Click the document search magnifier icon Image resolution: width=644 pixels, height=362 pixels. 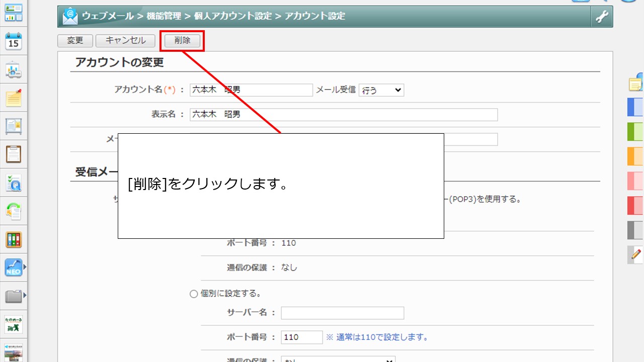(x=14, y=184)
